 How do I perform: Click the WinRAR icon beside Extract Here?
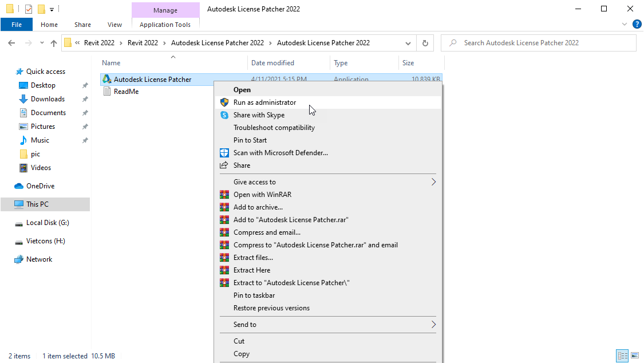click(x=224, y=270)
